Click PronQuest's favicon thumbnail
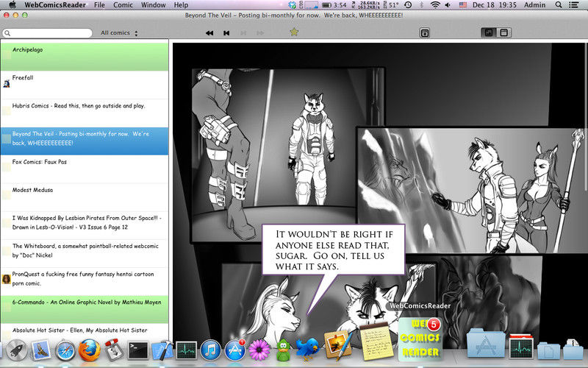Image resolution: width=588 pixels, height=368 pixels. [7, 279]
